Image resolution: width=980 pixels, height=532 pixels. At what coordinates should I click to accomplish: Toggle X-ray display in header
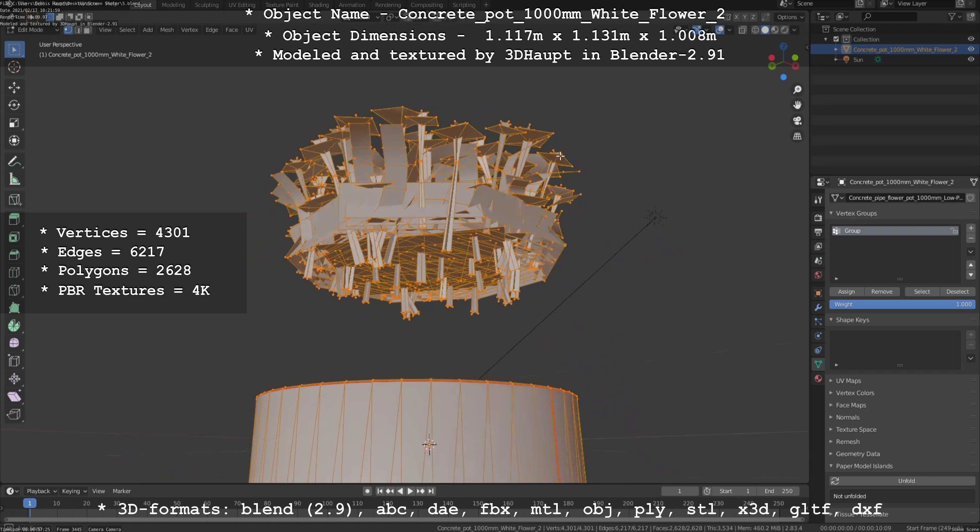point(742,30)
